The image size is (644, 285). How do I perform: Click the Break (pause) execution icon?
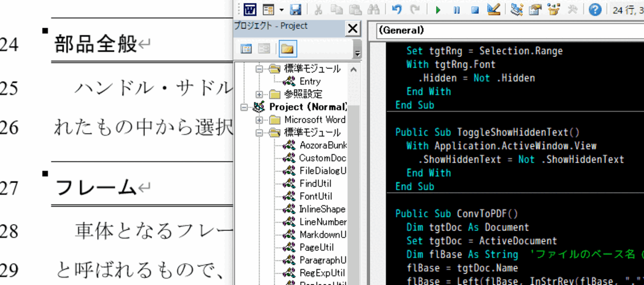[x=457, y=9]
